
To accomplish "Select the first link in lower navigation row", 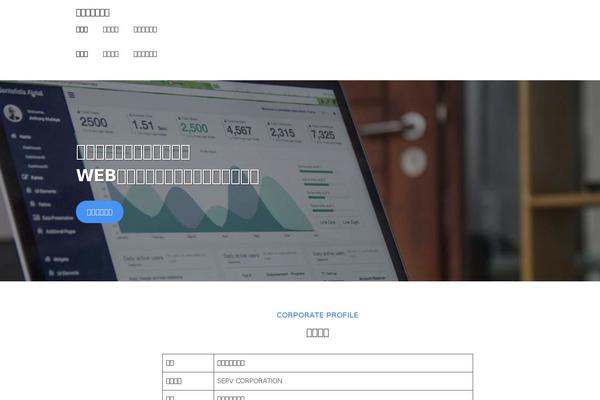I will click(x=82, y=54).
